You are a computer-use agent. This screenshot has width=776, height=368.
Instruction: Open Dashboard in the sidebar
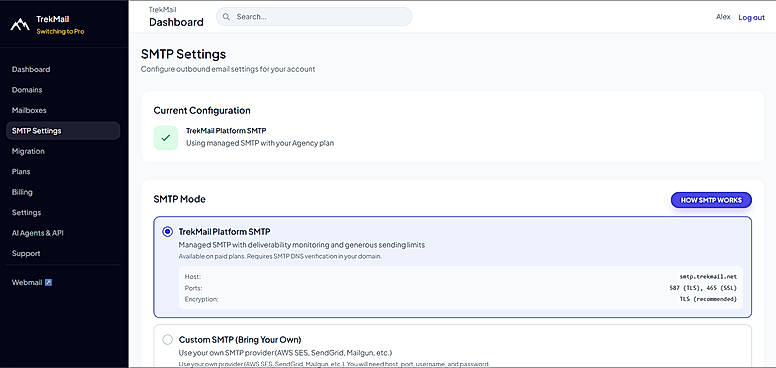point(31,69)
